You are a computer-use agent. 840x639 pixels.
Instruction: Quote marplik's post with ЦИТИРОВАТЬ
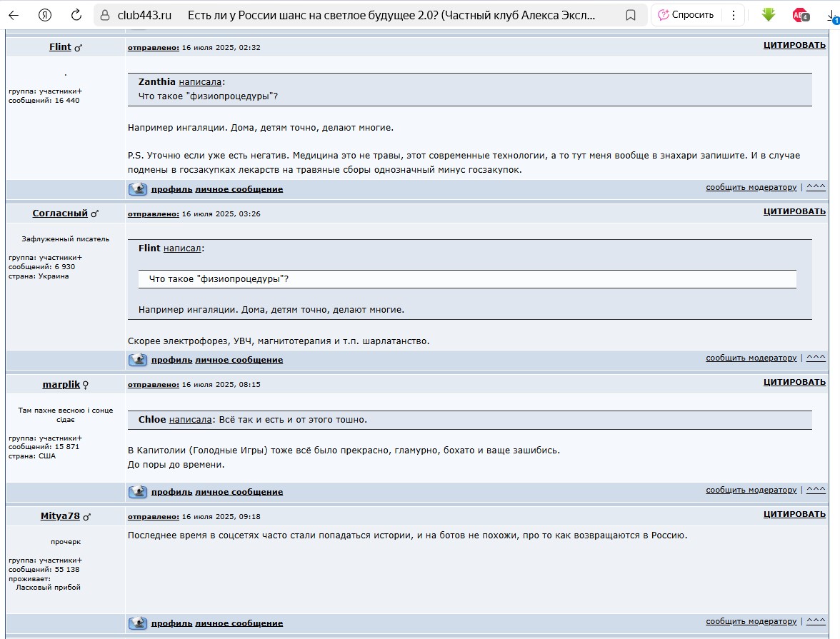click(794, 382)
